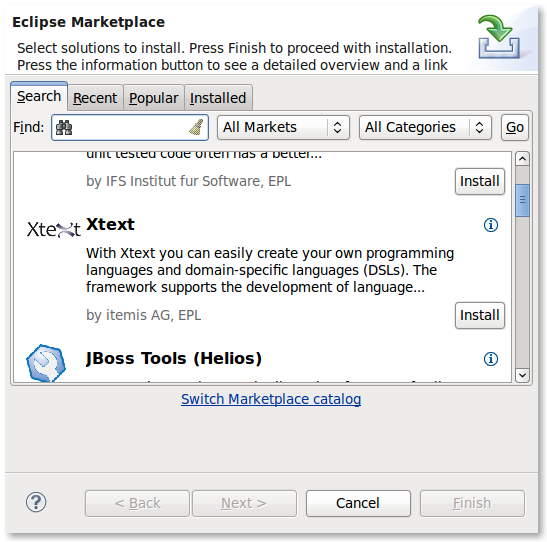547x542 pixels.
Task: Click 'by itemis AG, EPL' text
Action: coord(143,315)
